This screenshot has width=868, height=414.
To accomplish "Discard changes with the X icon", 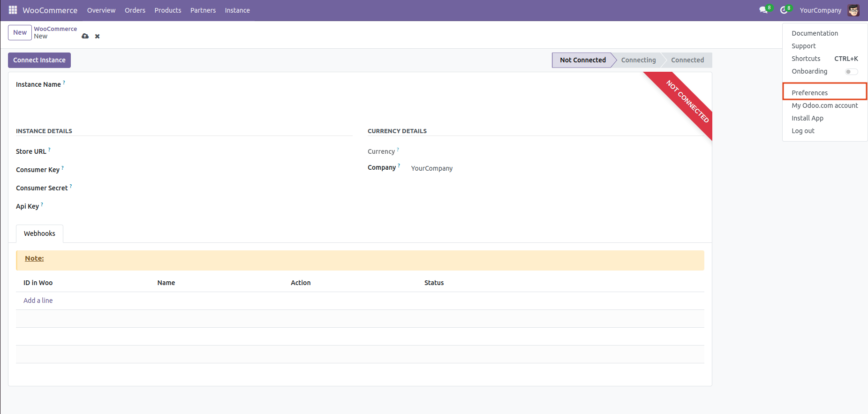I will 98,36.
